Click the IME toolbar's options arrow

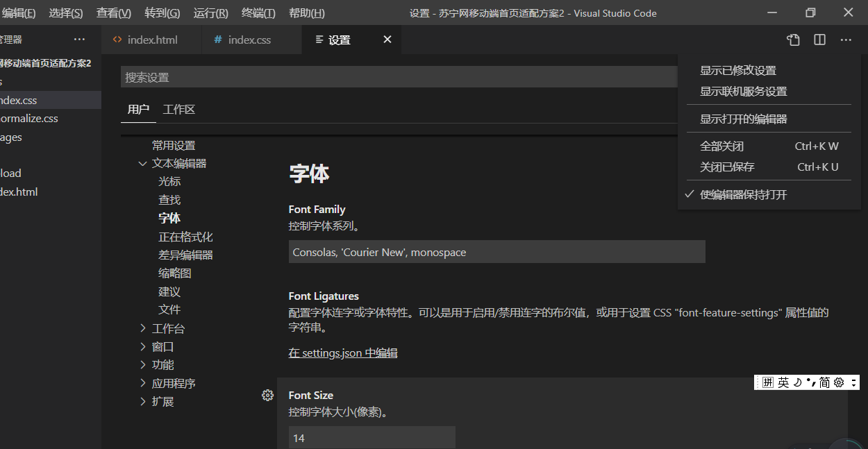(x=853, y=382)
